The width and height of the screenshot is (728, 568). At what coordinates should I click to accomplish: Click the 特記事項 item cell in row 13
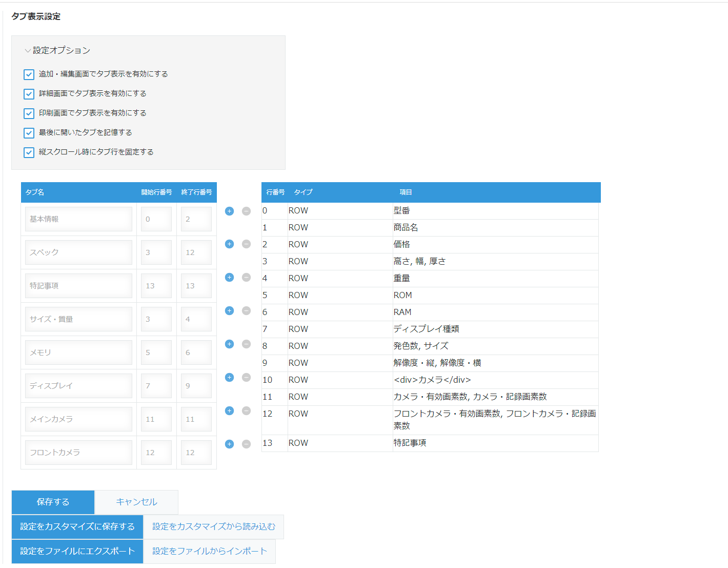click(x=495, y=443)
